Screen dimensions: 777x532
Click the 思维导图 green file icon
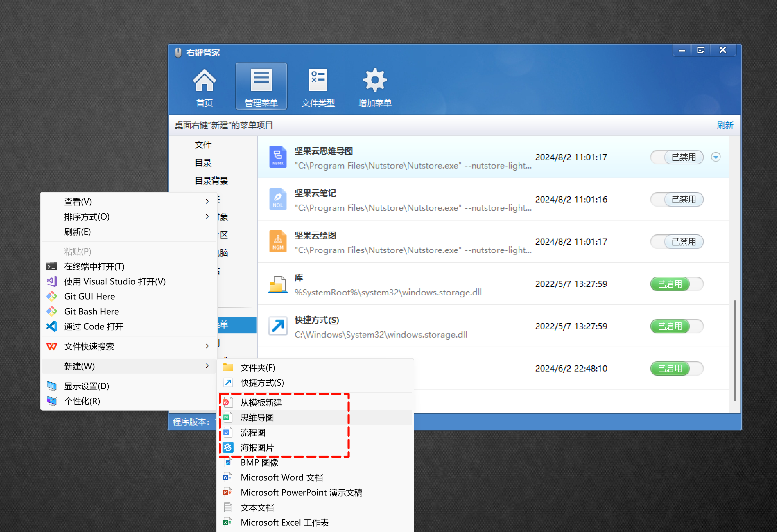228,417
